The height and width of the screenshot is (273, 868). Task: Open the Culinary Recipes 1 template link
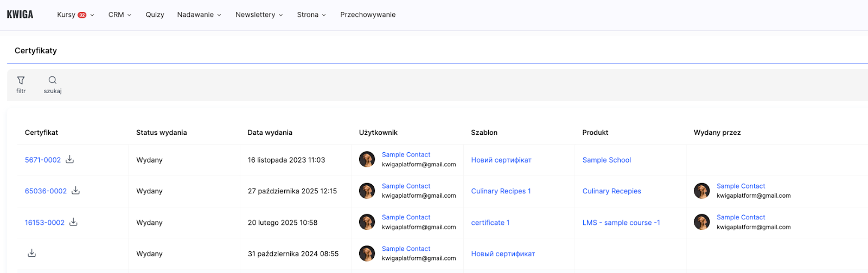[501, 191]
